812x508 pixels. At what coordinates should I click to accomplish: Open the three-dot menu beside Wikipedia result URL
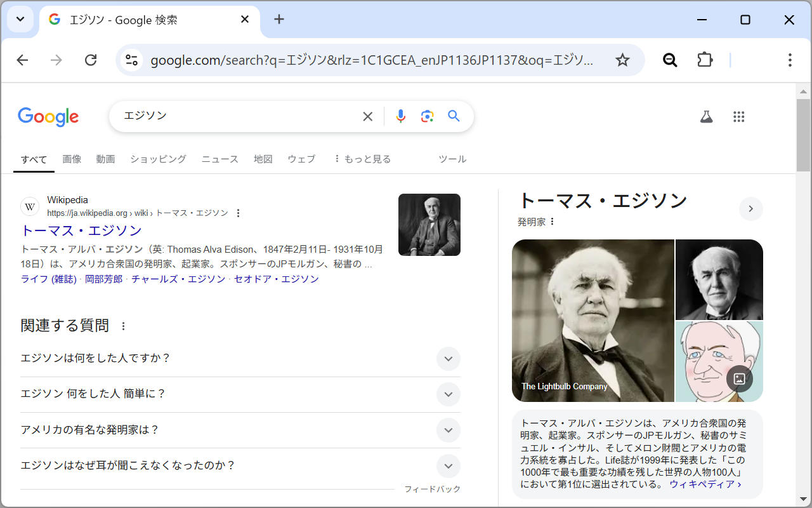[x=239, y=213]
